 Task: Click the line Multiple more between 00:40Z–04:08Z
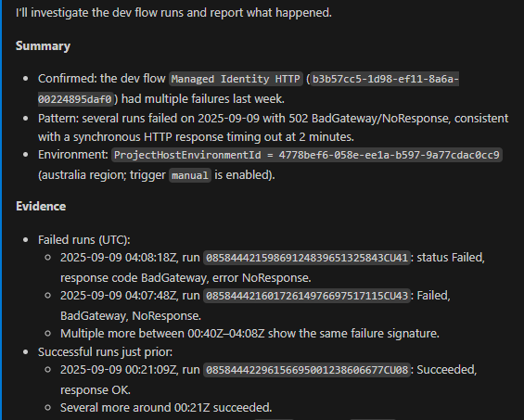tap(249, 334)
